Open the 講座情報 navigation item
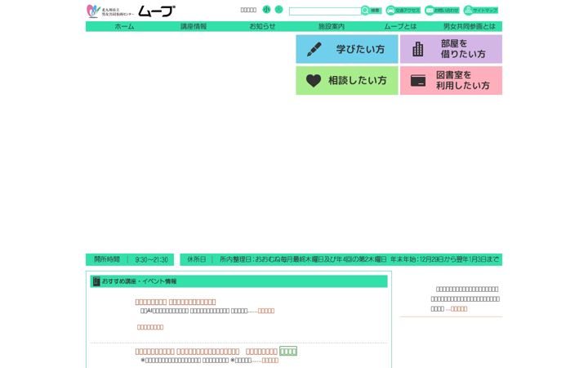This screenshot has height=368, width=588. point(194,26)
